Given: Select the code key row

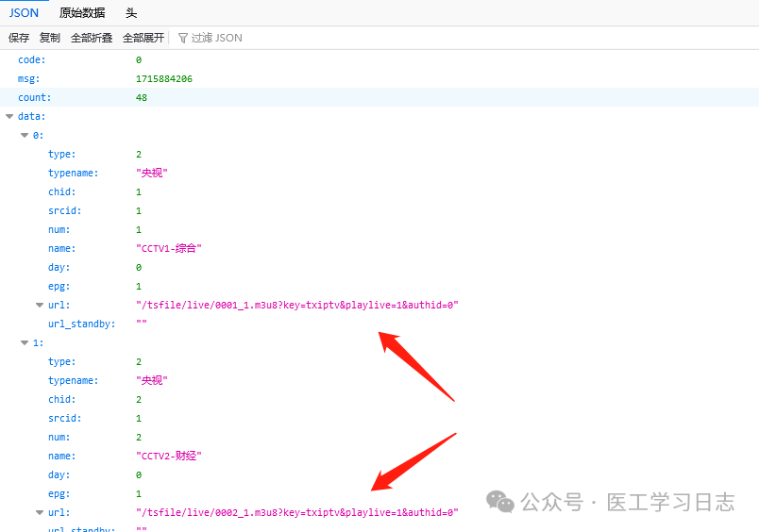Looking at the screenshot, I should 379,59.
